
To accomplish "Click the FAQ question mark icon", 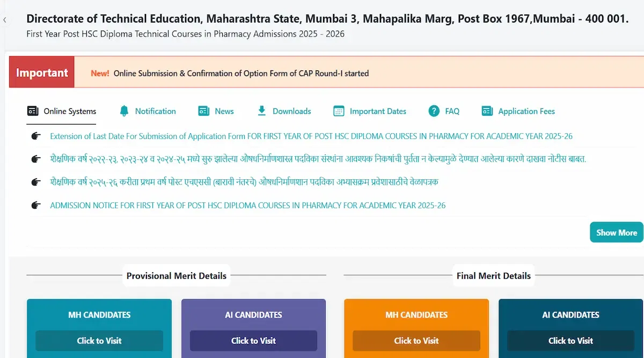I will [434, 111].
